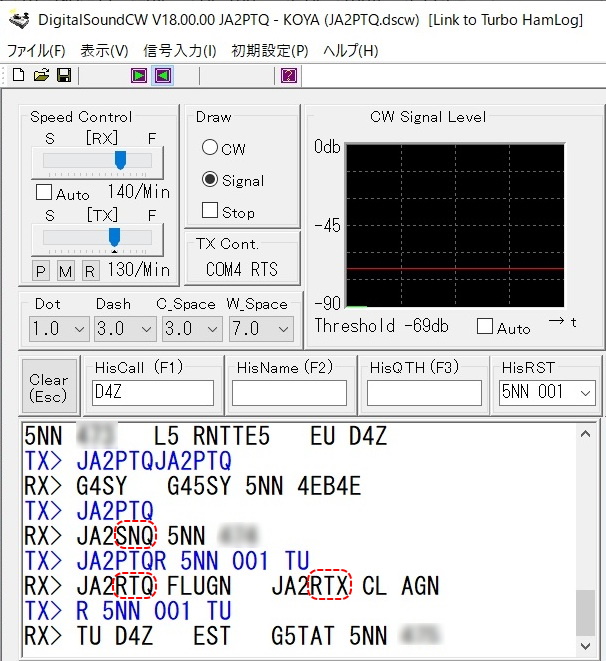Click the R button beside TX speed
Image resolution: width=606 pixels, height=661 pixels.
90,271
